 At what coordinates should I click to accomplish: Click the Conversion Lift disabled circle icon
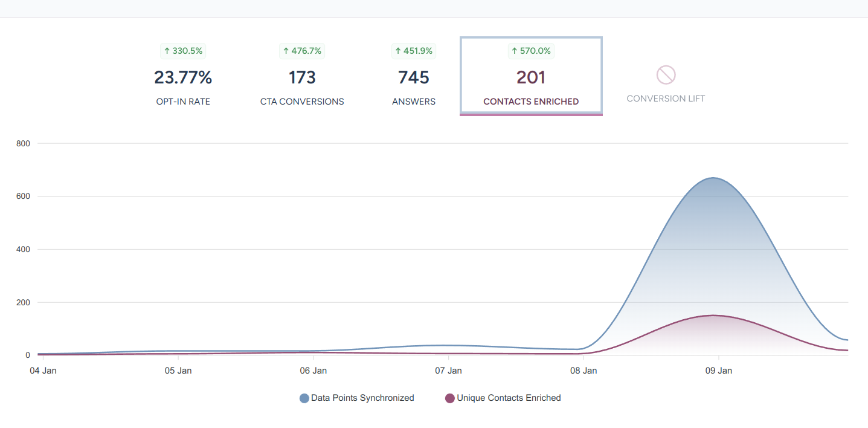[666, 75]
